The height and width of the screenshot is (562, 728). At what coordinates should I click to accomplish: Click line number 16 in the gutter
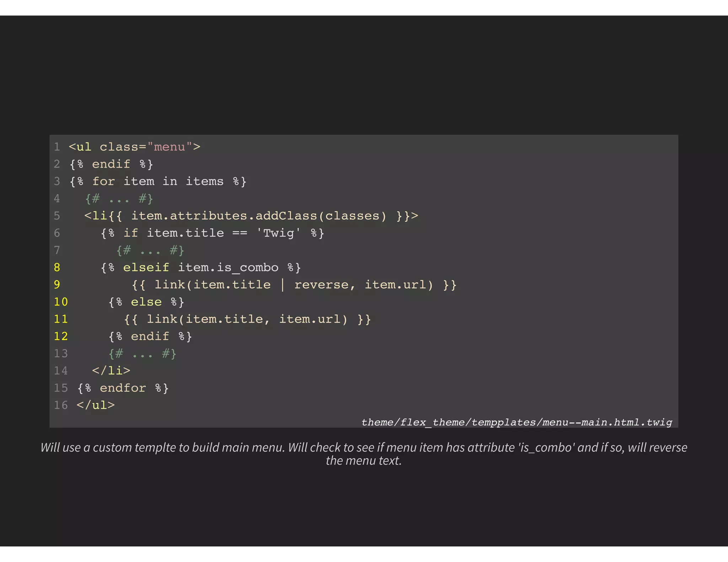[x=61, y=405]
